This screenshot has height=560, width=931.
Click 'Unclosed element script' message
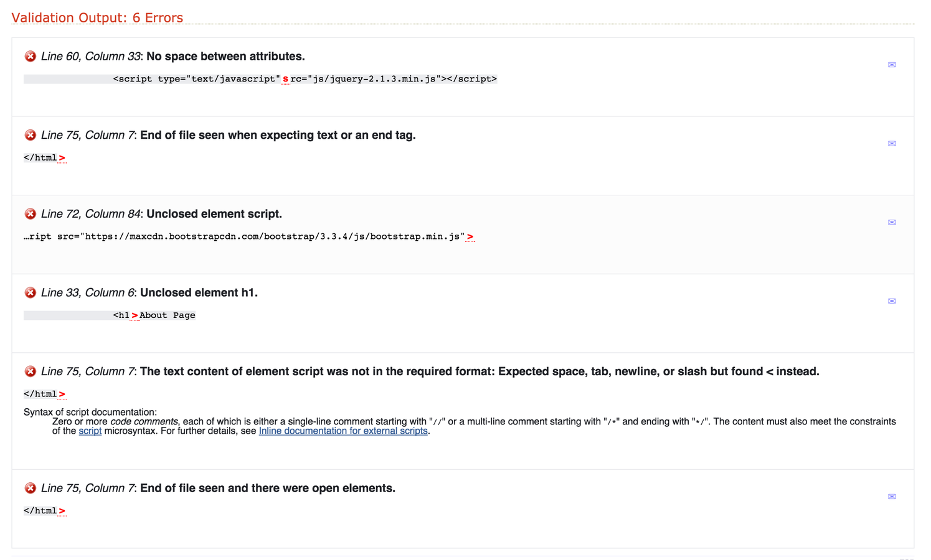(214, 213)
